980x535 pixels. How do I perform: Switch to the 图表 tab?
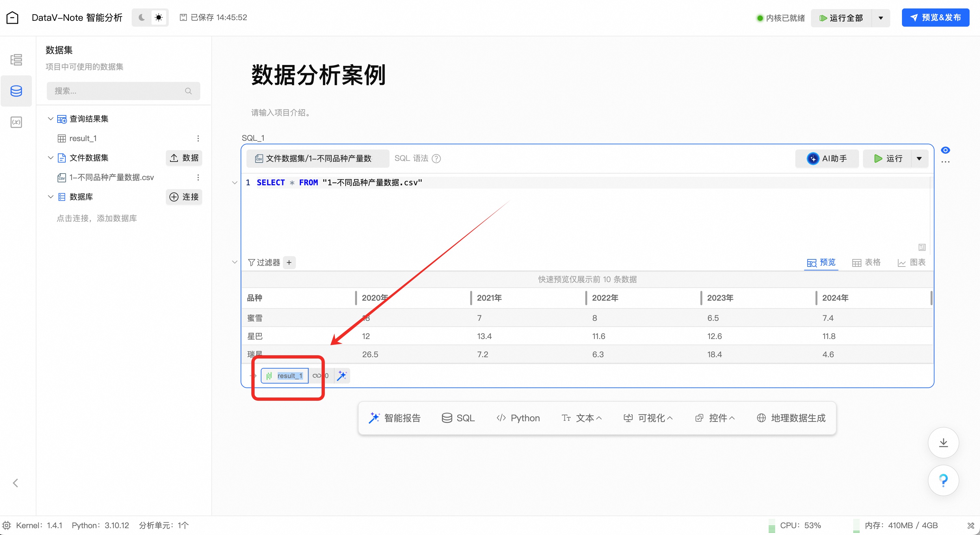(911, 262)
